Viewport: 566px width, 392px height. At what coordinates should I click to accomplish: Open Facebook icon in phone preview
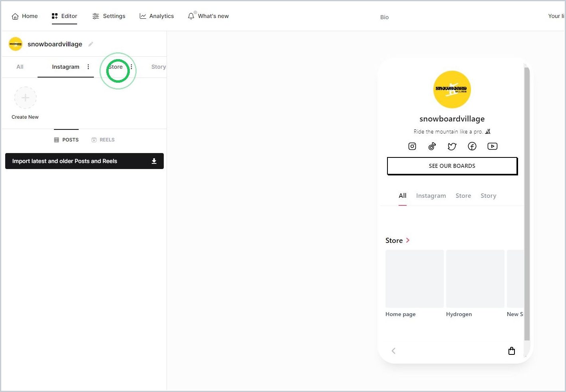472,146
